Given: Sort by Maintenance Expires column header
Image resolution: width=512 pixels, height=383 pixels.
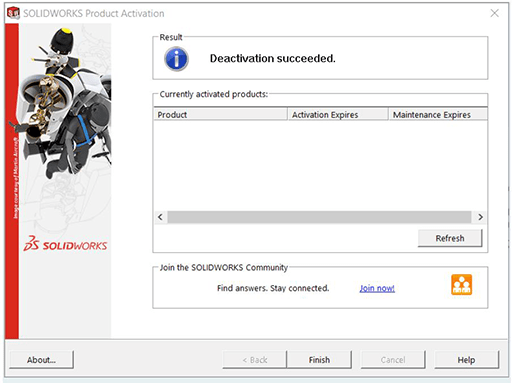Looking at the screenshot, I should [438, 114].
